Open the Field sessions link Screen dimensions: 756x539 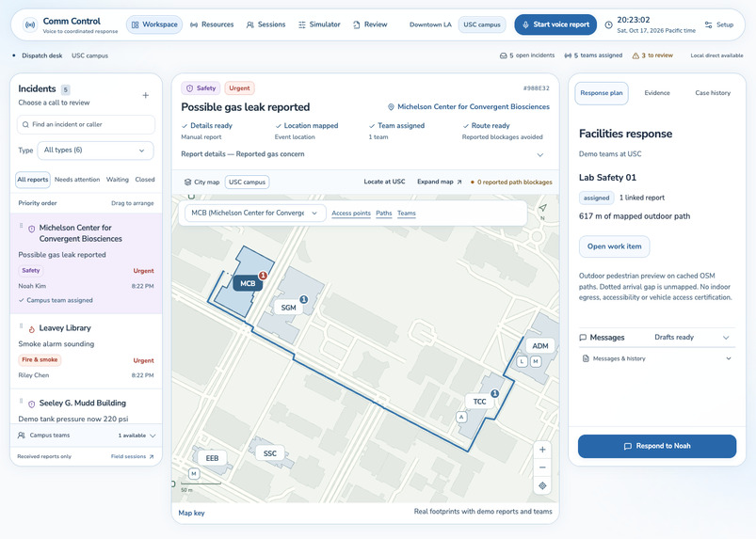(x=132, y=456)
